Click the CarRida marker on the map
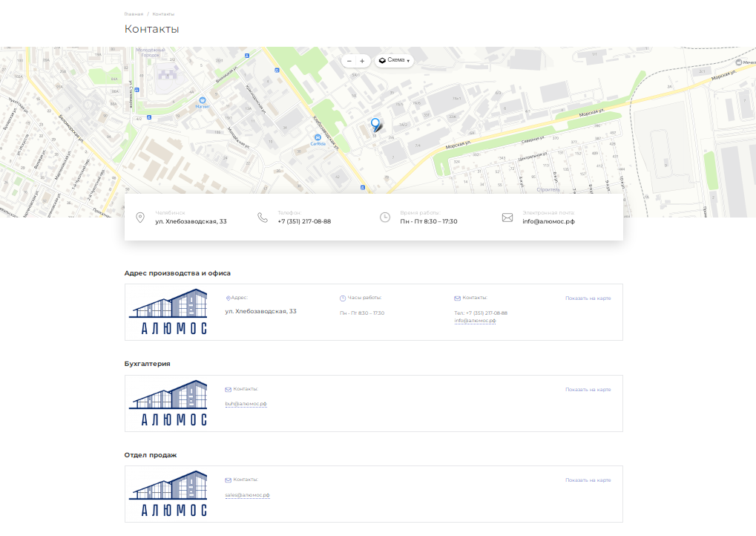The image size is (756, 536). (x=318, y=137)
